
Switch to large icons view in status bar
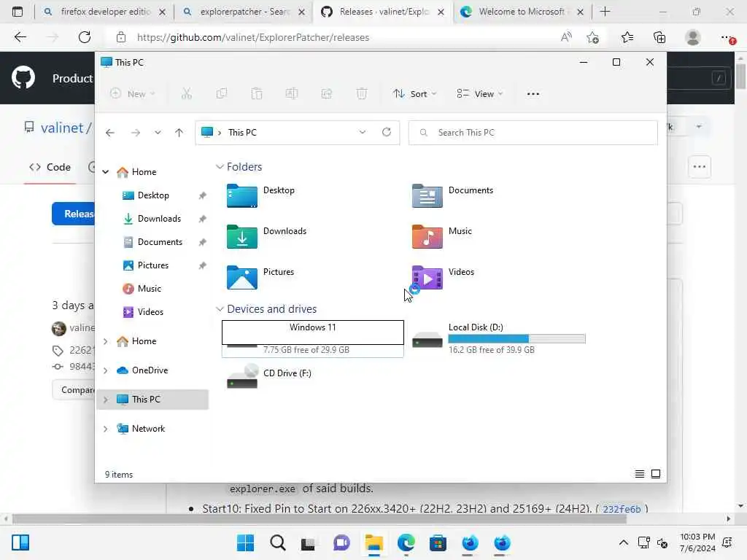tap(656, 474)
